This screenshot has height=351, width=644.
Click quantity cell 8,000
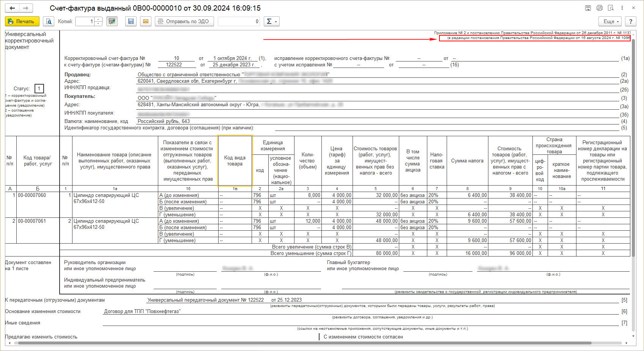pyautogui.click(x=308, y=195)
